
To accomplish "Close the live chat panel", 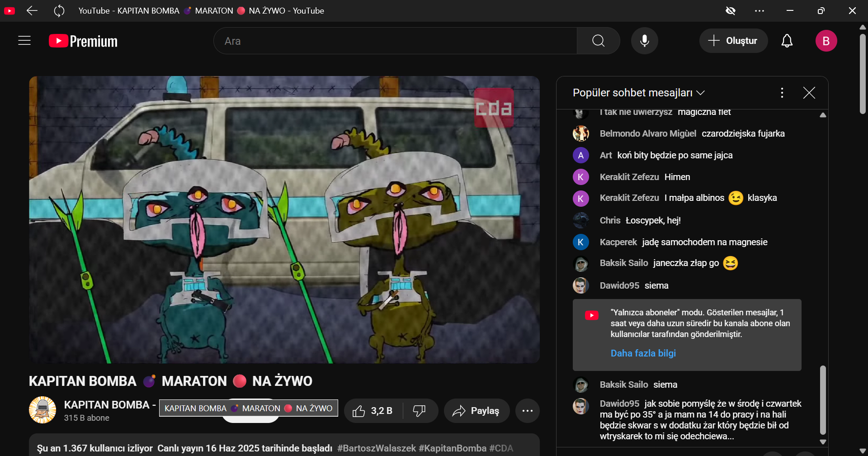I will pos(809,93).
